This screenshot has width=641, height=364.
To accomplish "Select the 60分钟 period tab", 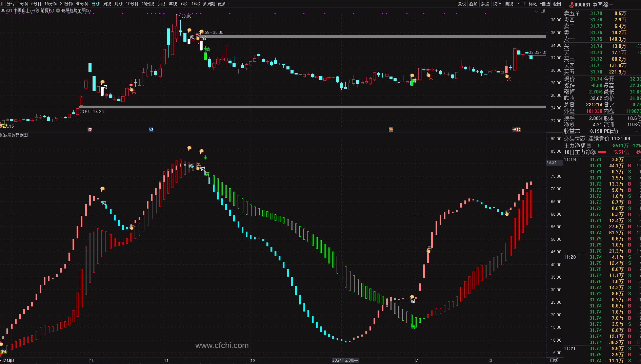I will [82, 4].
